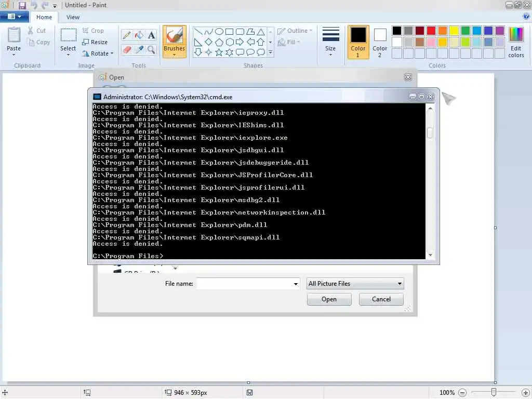Open the Edit colors dialog
Viewport: 532px width, 399px height.
516,42
